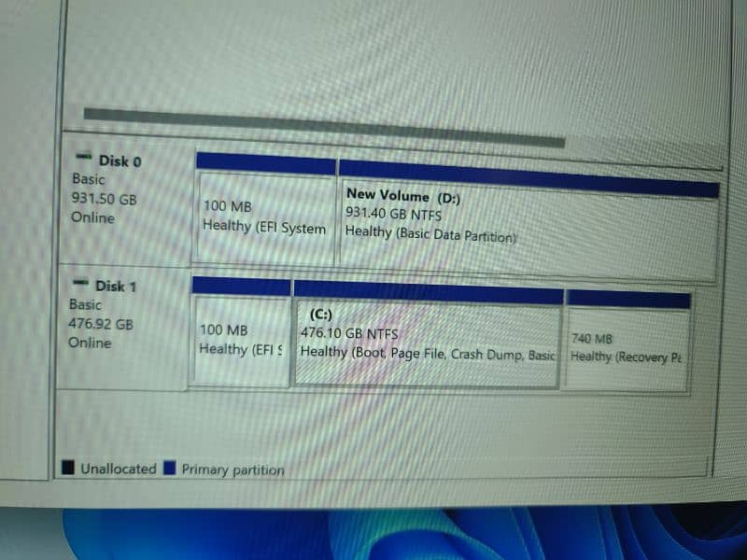The width and height of the screenshot is (747, 560).
Task: Select the 740 MB Recovery partition
Action: tap(627, 347)
